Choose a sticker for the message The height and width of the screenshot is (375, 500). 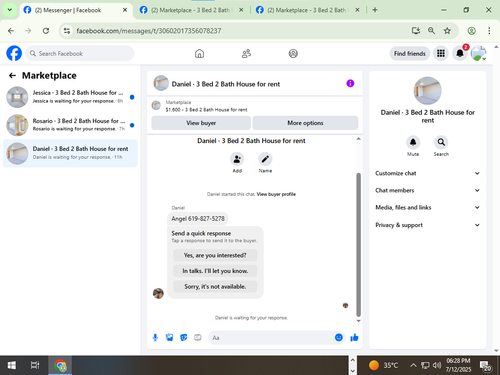[x=184, y=338]
